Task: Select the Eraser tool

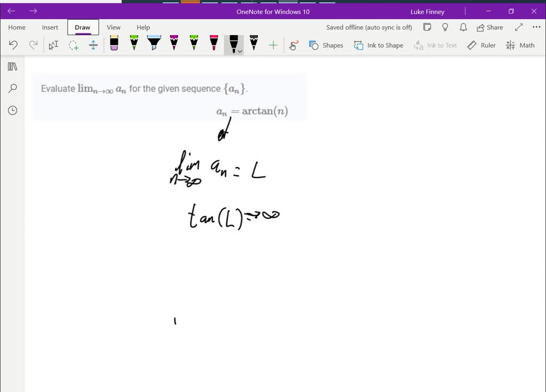Action: pyautogui.click(x=114, y=45)
